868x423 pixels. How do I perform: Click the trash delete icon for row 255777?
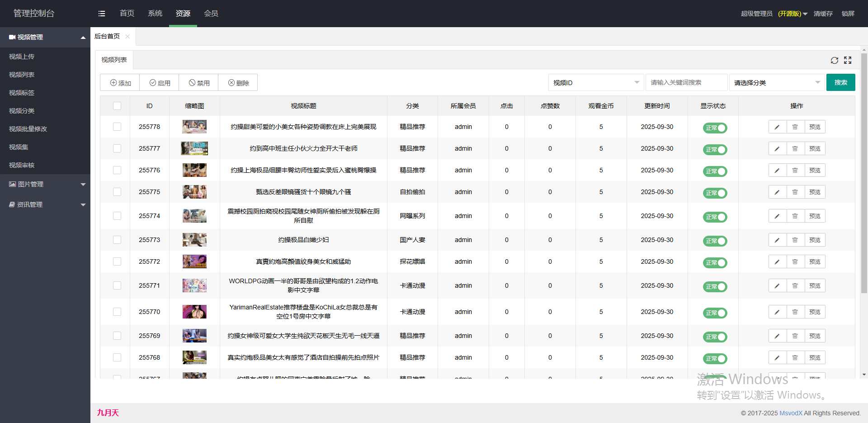coord(795,149)
